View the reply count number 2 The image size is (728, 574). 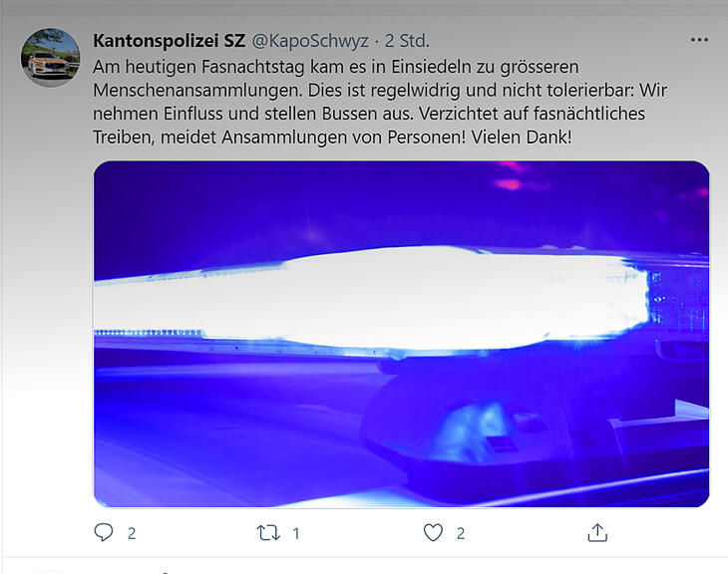pyautogui.click(x=132, y=533)
